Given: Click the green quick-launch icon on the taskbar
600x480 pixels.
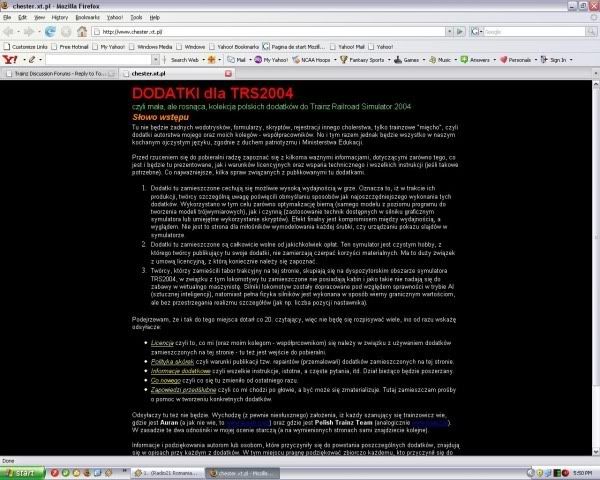Looking at the screenshot, I should 65,473.
